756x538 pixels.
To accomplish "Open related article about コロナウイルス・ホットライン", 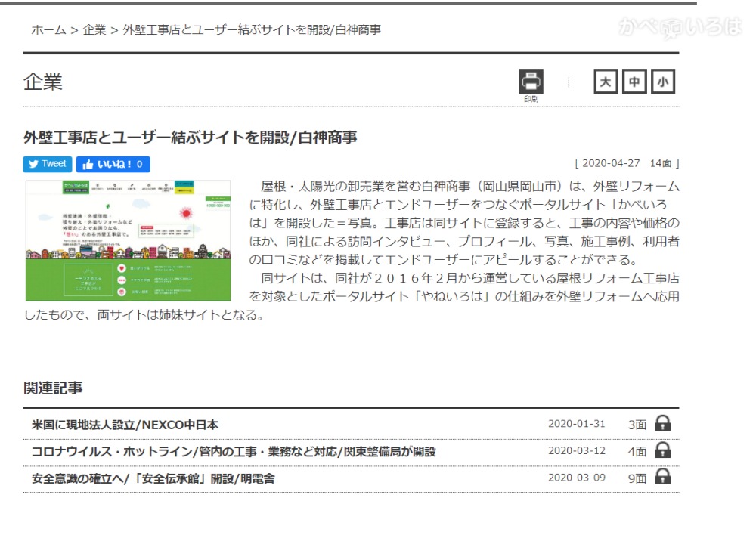I will coord(233,452).
